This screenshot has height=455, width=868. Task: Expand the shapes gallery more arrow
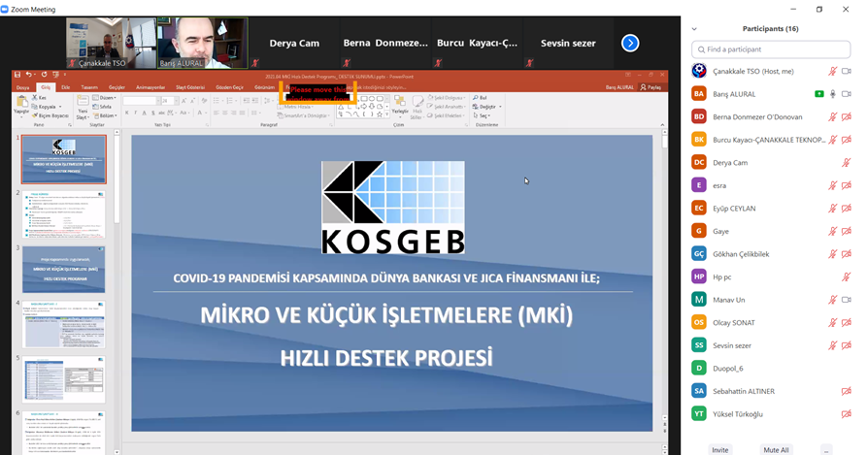click(386, 114)
